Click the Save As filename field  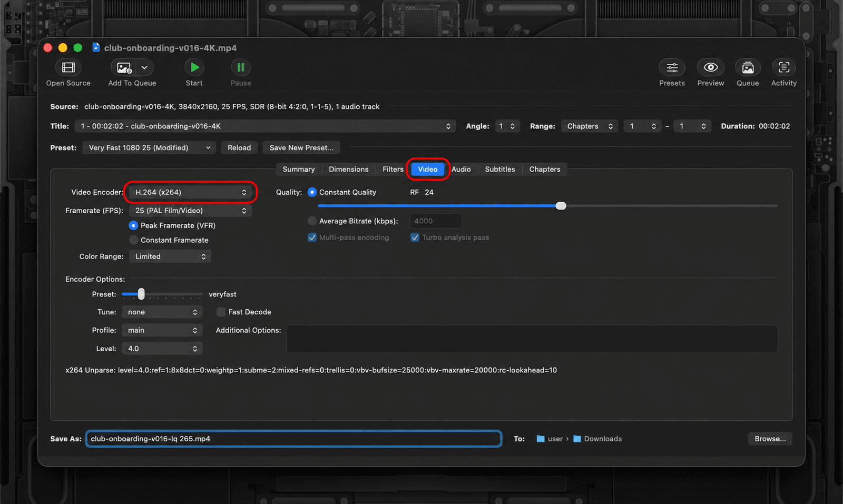click(x=294, y=439)
